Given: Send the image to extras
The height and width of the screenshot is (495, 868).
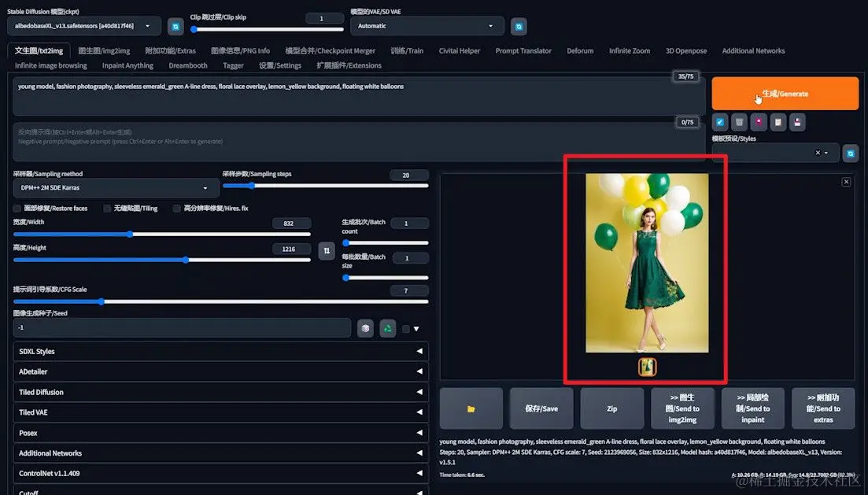Looking at the screenshot, I should coord(822,408).
